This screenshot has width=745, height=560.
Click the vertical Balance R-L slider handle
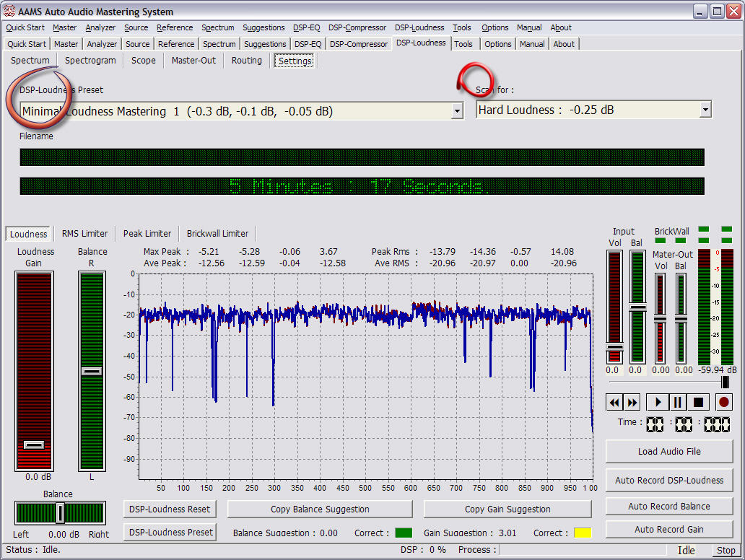pos(92,371)
